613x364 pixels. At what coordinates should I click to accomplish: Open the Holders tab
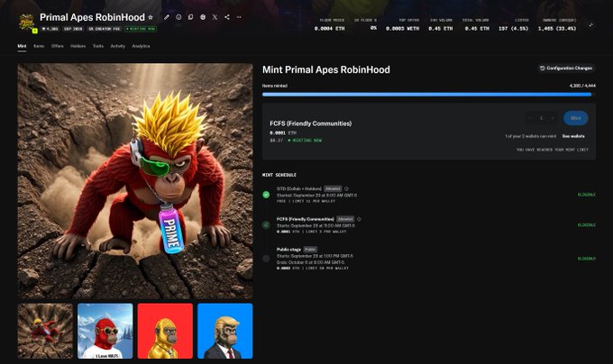(78, 46)
